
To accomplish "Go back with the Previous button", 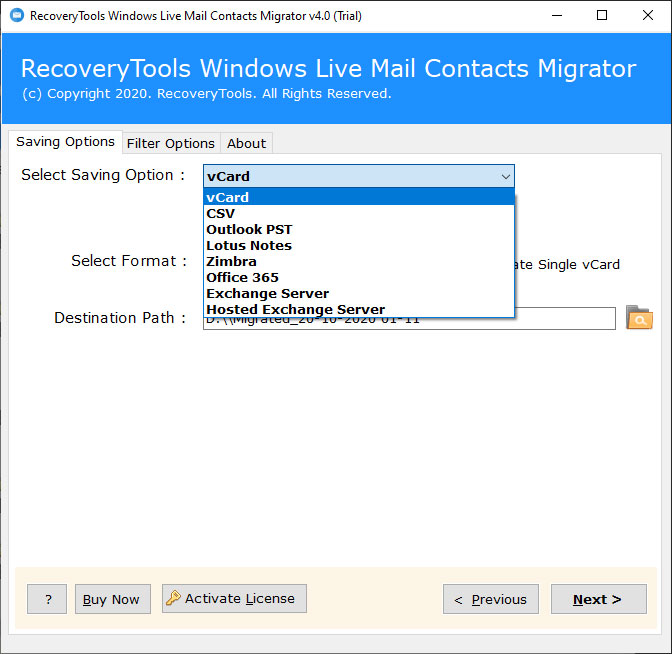I will 491,599.
